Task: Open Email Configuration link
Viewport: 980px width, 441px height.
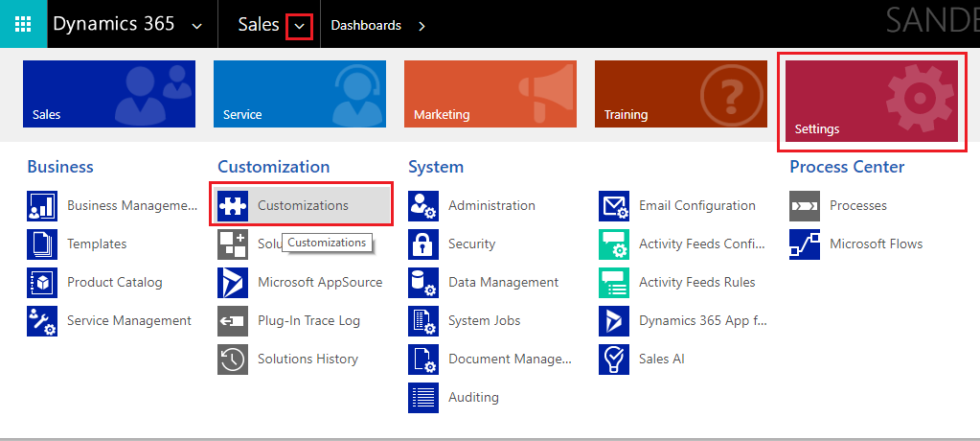Action: 696,205
